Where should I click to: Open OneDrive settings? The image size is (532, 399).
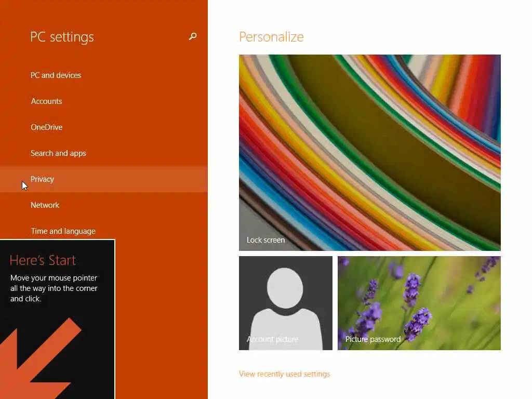click(46, 127)
